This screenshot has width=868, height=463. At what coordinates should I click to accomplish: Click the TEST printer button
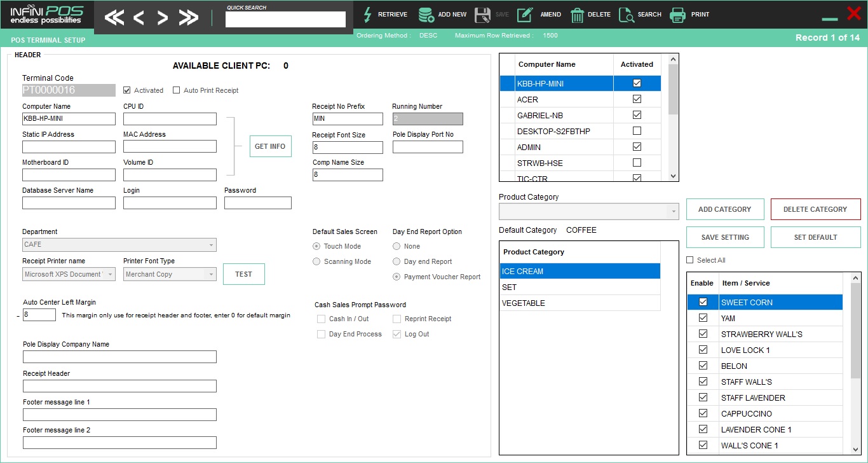click(x=244, y=274)
